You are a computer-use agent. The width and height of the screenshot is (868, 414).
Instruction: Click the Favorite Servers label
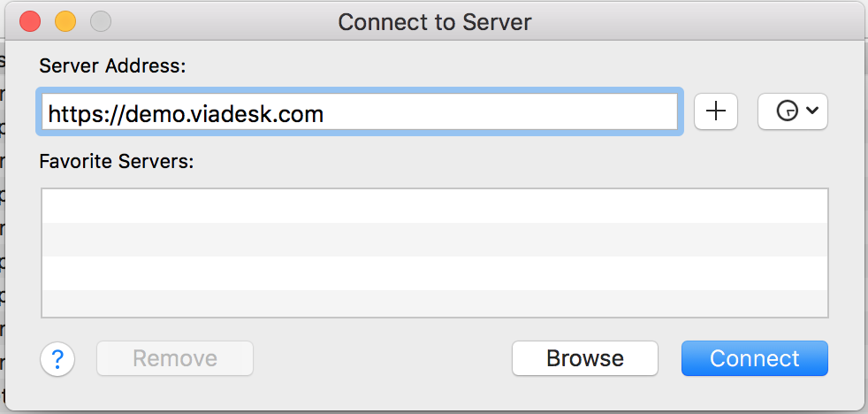(117, 161)
